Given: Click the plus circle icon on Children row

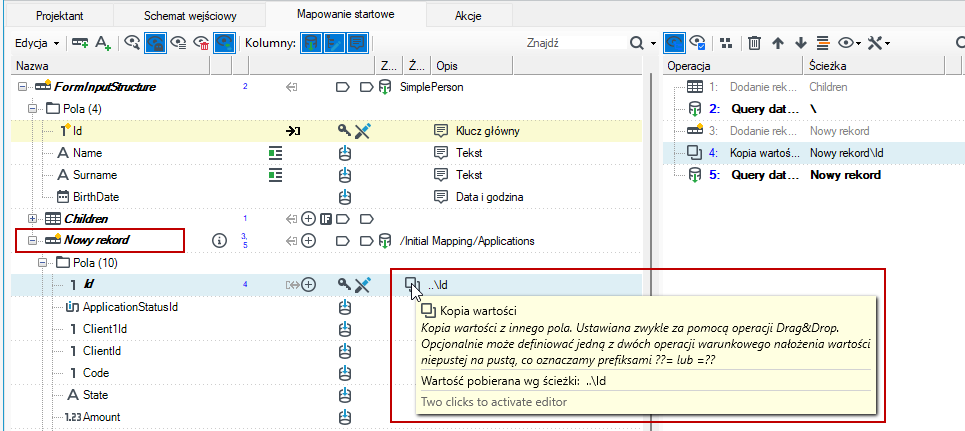Looking at the screenshot, I should click(308, 219).
